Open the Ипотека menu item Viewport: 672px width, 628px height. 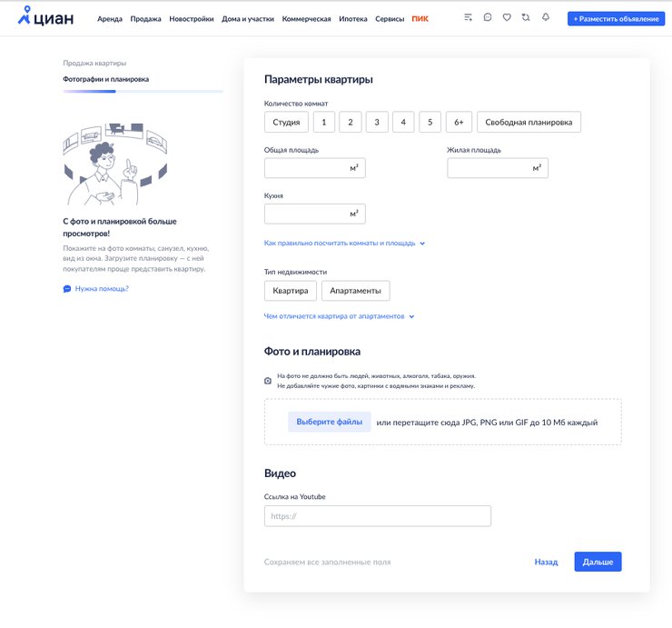pyautogui.click(x=353, y=18)
